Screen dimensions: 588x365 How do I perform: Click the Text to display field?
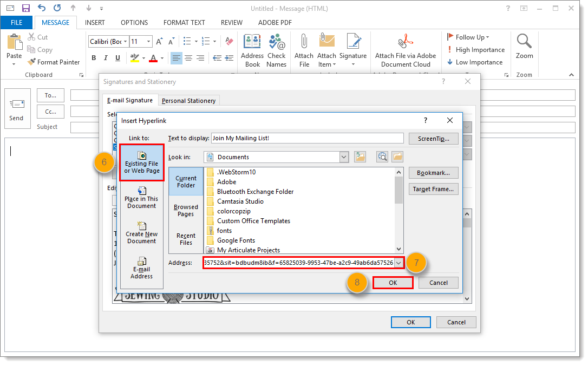(307, 138)
